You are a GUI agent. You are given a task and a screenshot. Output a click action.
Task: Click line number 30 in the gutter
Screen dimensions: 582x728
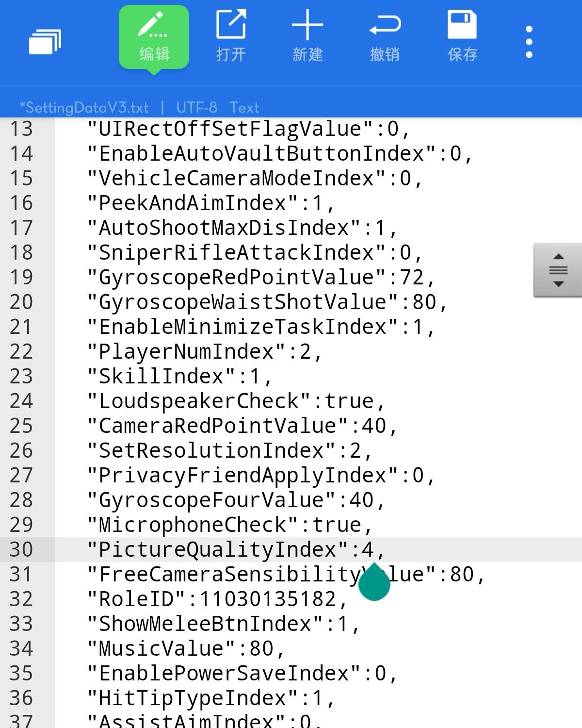click(21, 550)
